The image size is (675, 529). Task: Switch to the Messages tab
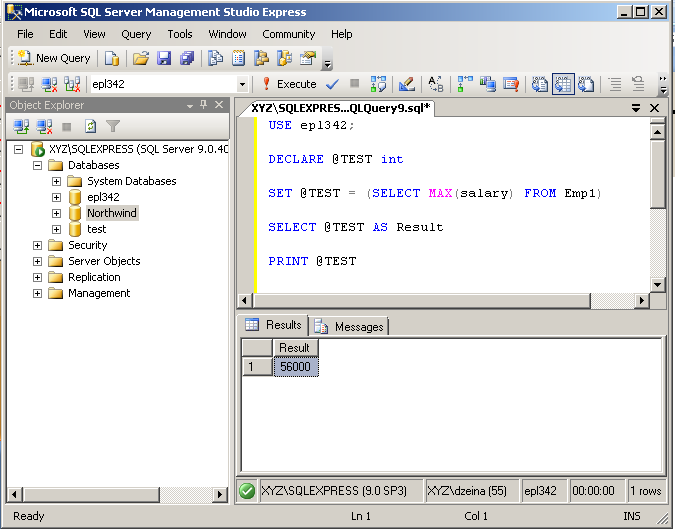pyautogui.click(x=350, y=327)
